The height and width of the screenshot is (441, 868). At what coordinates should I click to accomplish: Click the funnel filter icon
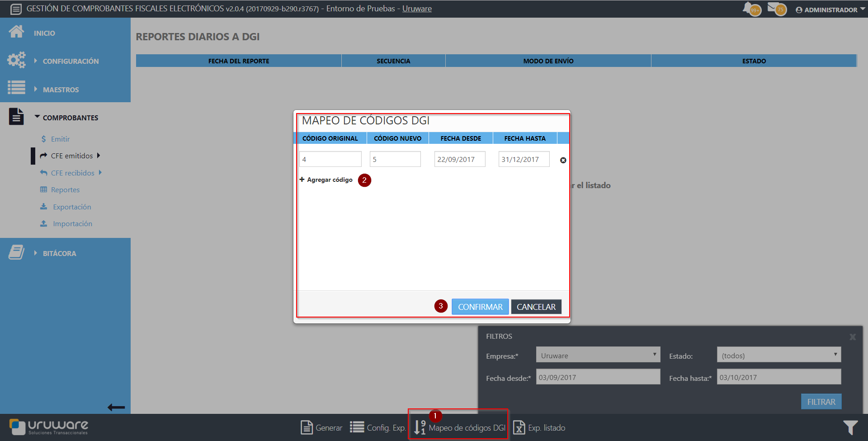pos(850,427)
